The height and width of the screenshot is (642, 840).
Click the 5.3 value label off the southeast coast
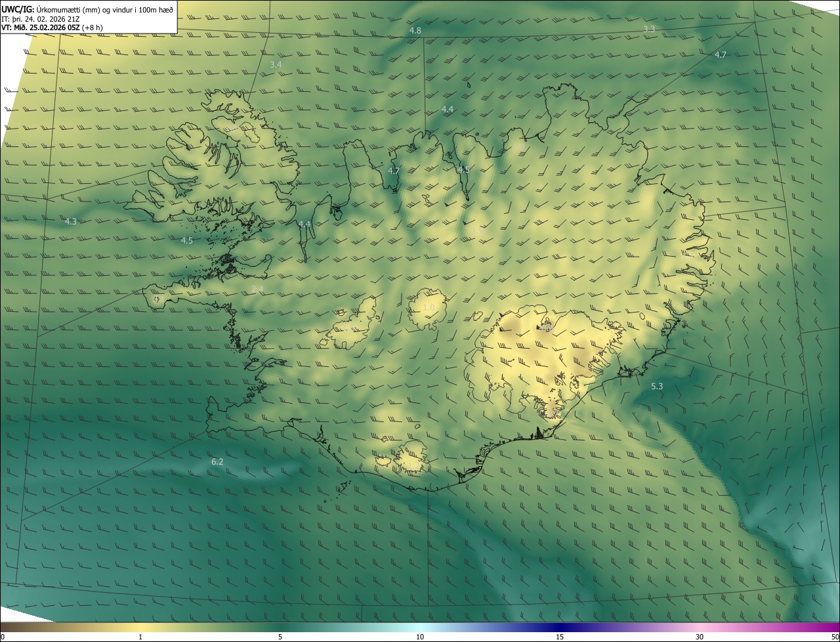point(657,387)
